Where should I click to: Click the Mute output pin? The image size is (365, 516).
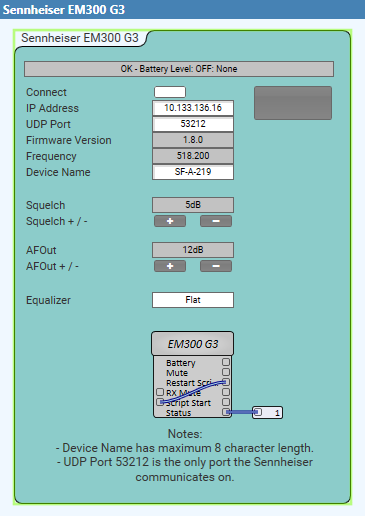click(226, 372)
